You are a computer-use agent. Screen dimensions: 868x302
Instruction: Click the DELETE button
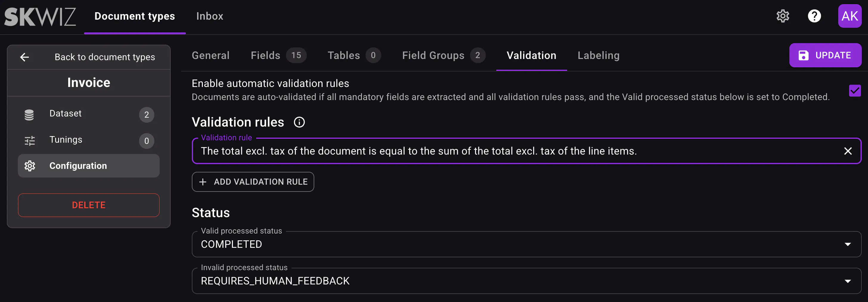(89, 205)
